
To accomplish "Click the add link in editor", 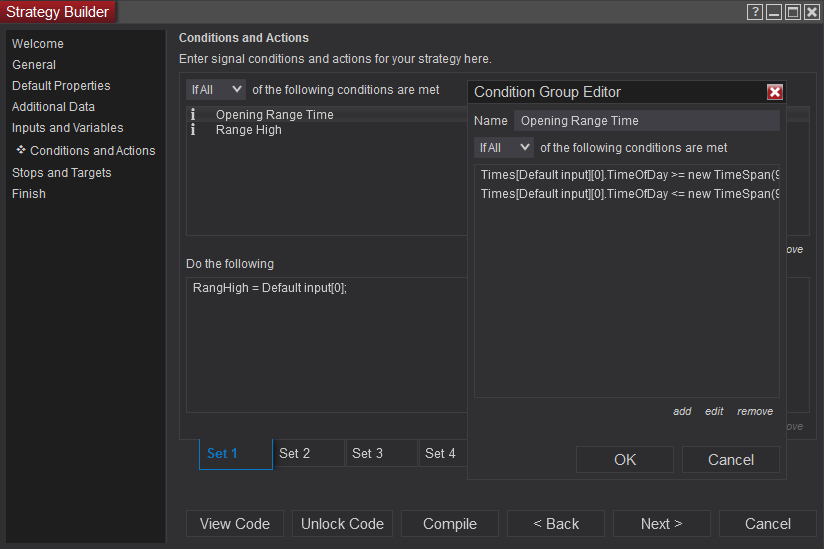I will (x=682, y=411).
